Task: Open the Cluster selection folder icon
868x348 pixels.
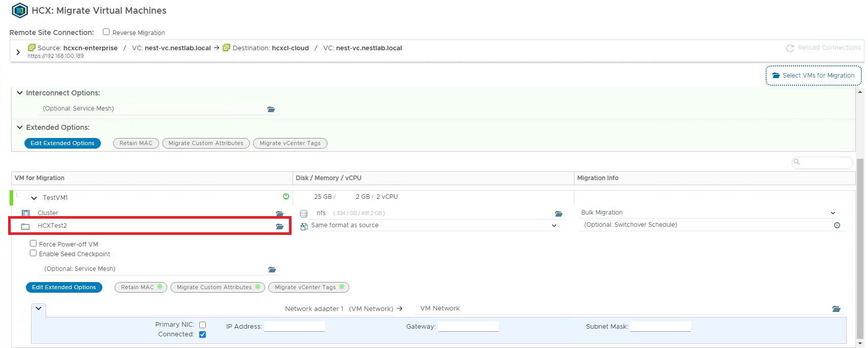Action: pyautogui.click(x=279, y=214)
